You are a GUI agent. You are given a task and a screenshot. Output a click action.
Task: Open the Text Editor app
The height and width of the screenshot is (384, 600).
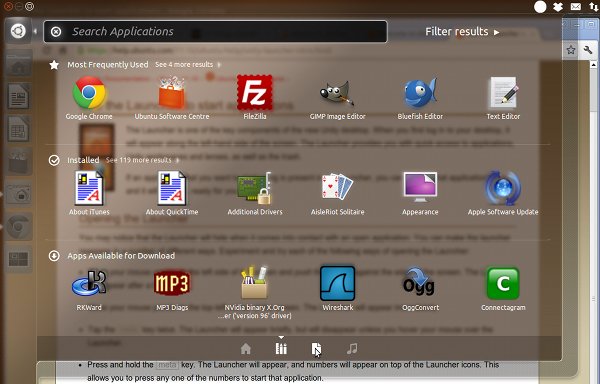[503, 98]
